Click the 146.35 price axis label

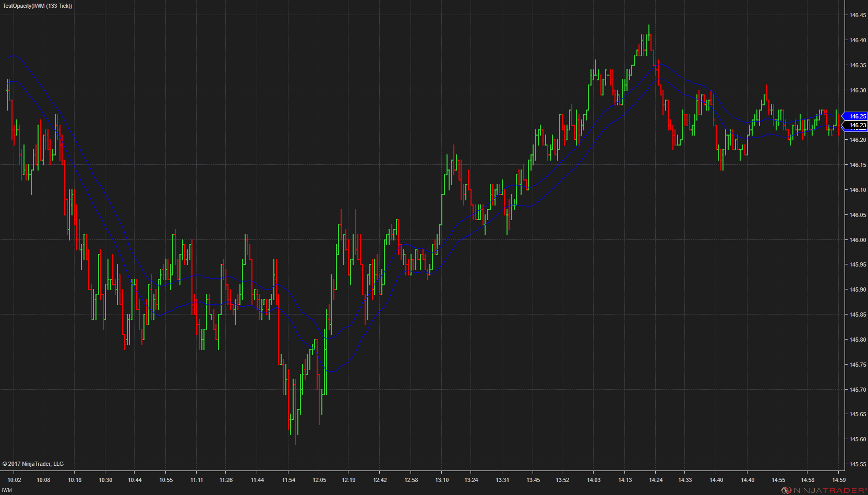[x=858, y=65]
